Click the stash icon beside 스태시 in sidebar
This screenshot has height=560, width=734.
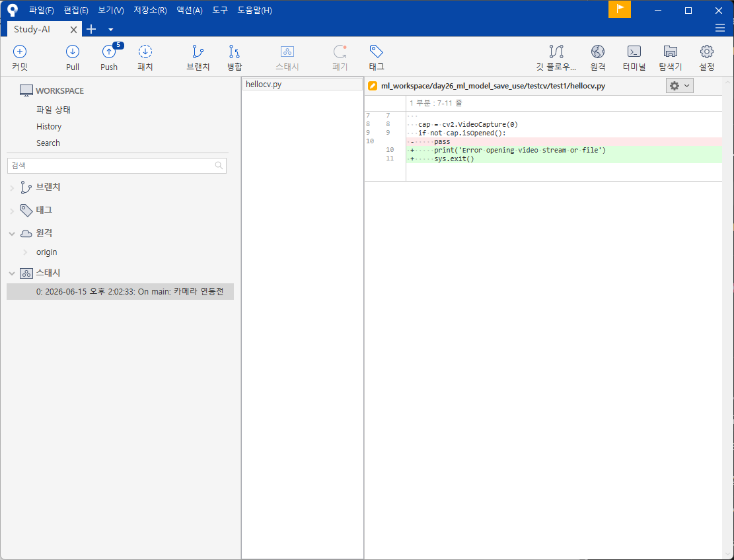point(26,273)
